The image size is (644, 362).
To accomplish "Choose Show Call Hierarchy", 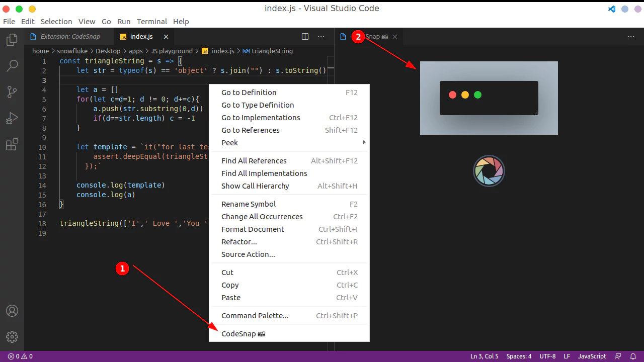I will 289,186.
